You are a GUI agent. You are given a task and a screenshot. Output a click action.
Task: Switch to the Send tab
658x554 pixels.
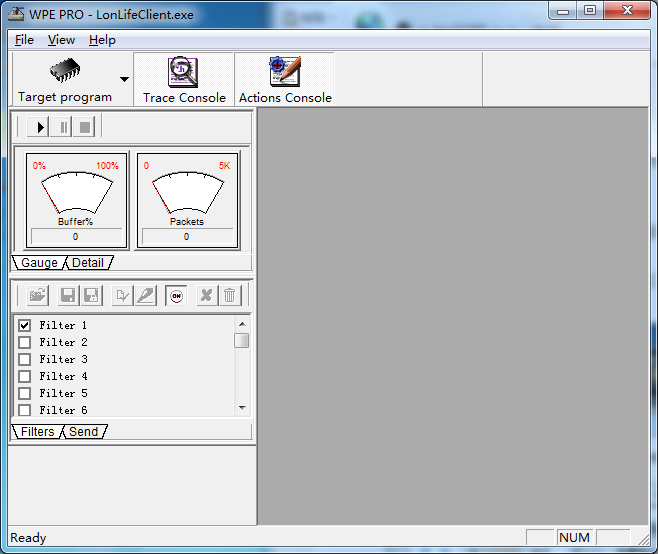pyautogui.click(x=83, y=432)
